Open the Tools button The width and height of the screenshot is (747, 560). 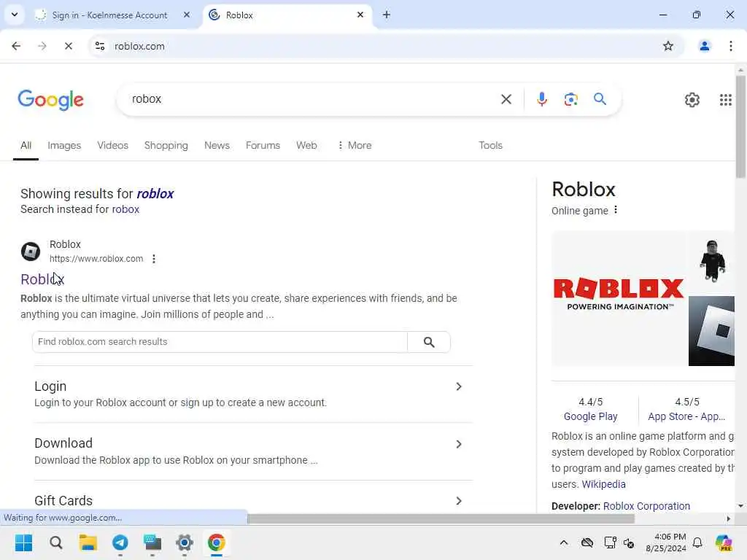pyautogui.click(x=490, y=145)
